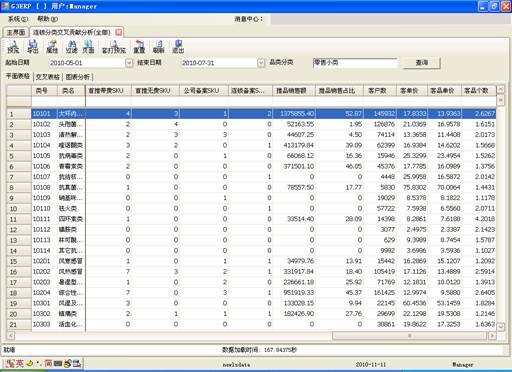Open the 帮助 menu

47,19
